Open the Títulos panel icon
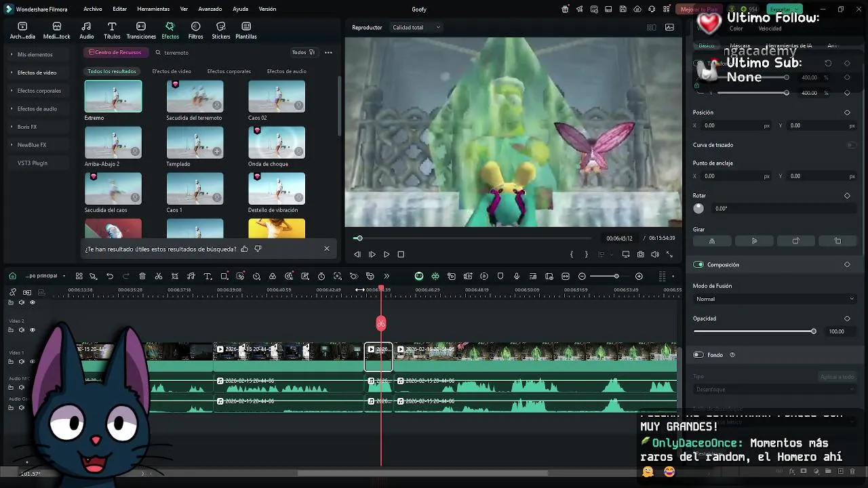The height and width of the screenshot is (488, 868). coord(112,30)
